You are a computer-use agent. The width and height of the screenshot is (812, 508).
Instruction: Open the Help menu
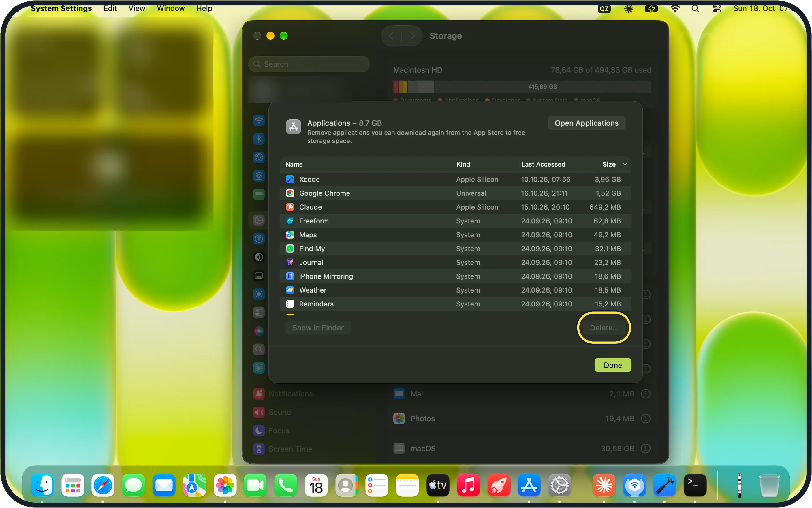coord(204,8)
